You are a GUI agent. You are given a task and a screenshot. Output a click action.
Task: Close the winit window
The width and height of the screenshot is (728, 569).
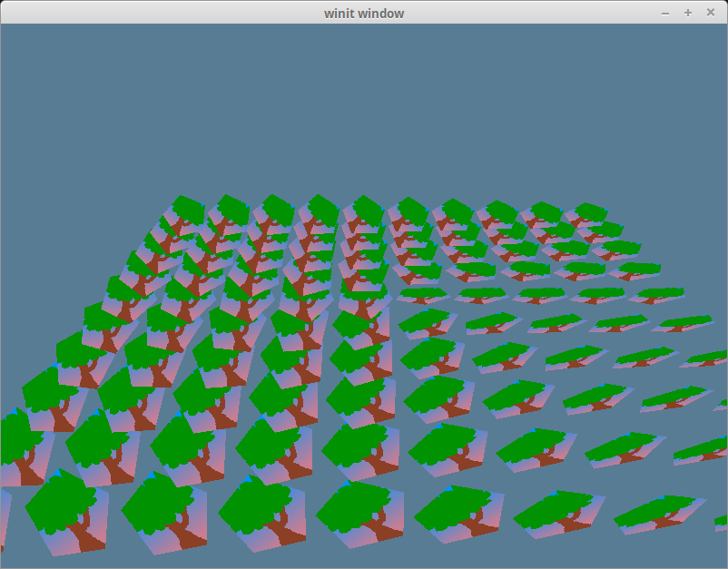coord(710,13)
